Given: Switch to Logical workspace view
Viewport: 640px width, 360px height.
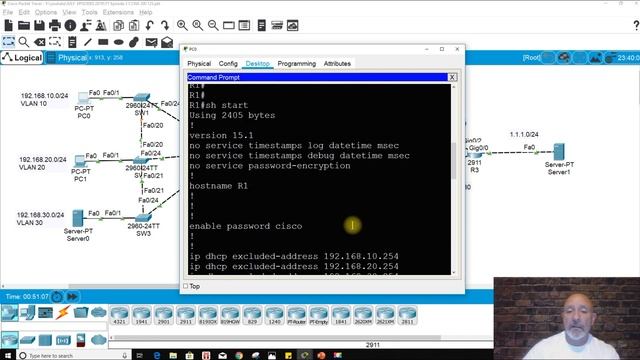Looking at the screenshot, I should [22, 58].
